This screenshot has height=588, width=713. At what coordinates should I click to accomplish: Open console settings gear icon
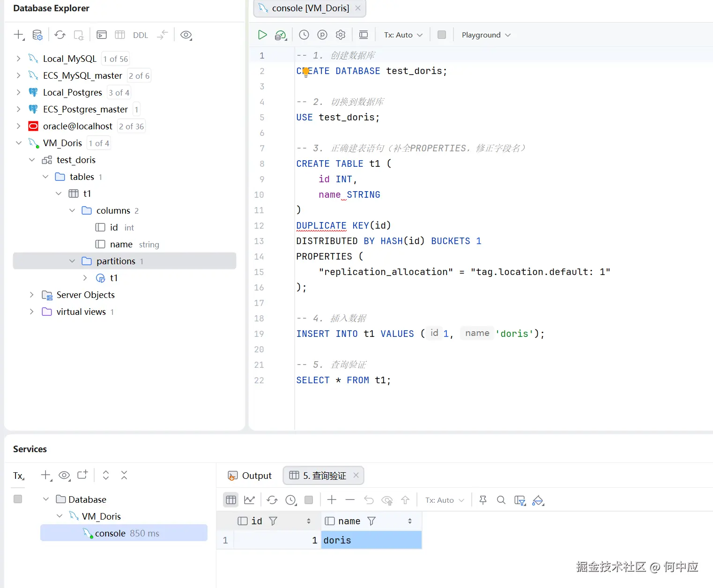[341, 35]
